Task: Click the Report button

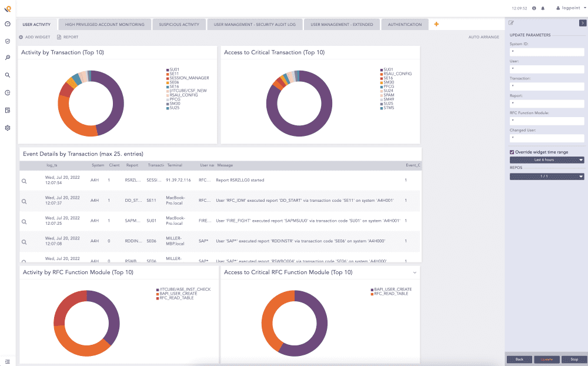Action: tap(68, 37)
